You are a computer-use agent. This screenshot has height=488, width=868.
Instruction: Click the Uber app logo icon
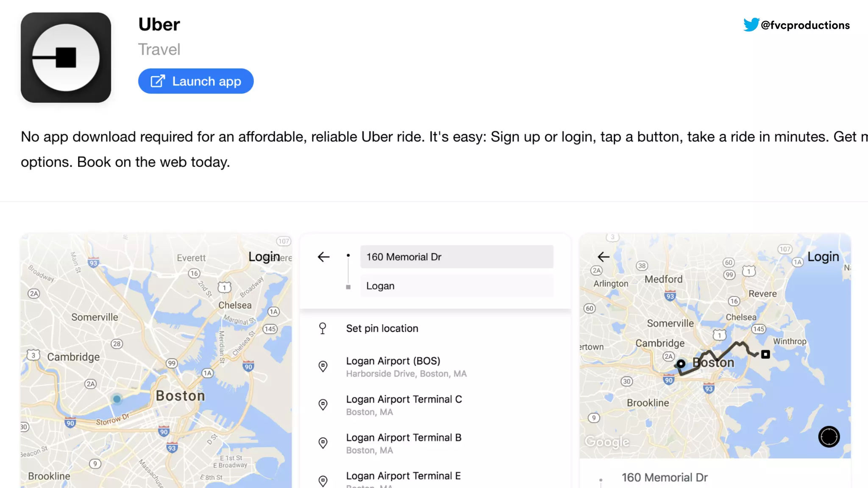click(66, 58)
